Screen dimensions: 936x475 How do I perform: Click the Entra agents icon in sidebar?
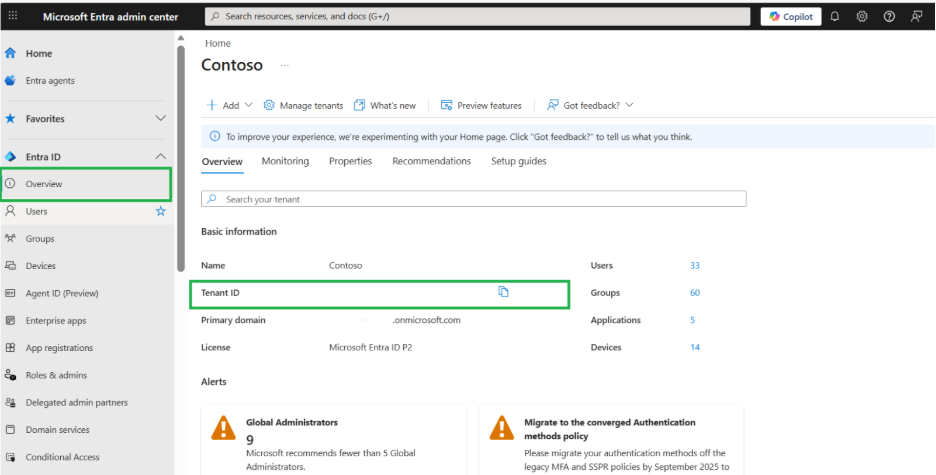[10, 81]
